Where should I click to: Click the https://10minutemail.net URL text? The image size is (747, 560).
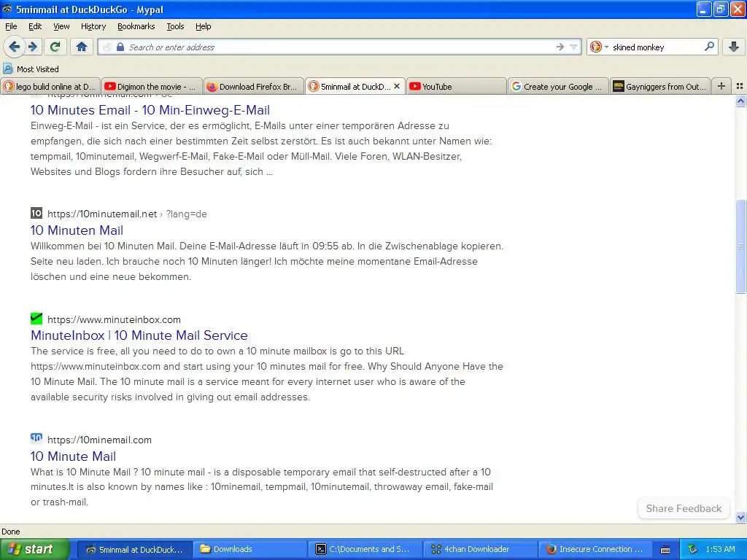(102, 214)
